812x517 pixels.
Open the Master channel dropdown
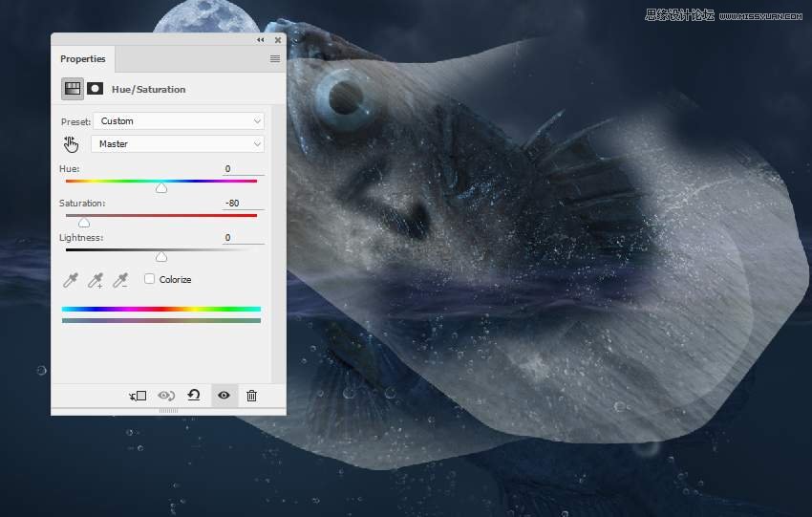point(178,144)
